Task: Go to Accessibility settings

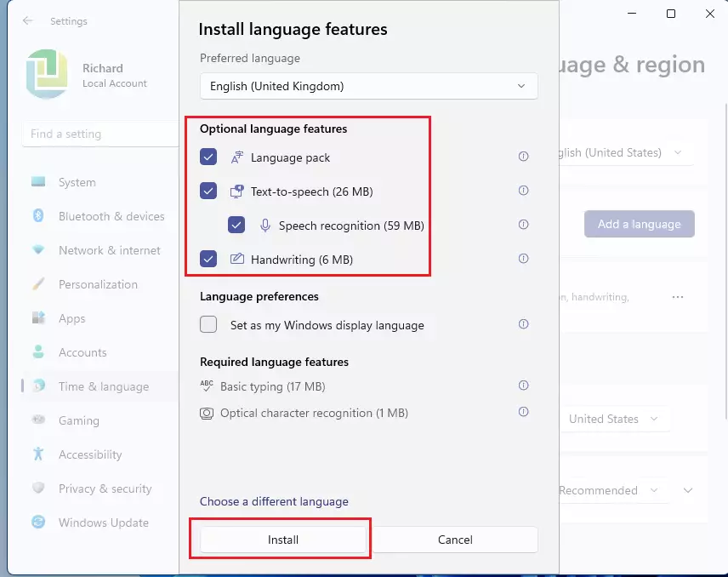Action: pyautogui.click(x=100, y=454)
